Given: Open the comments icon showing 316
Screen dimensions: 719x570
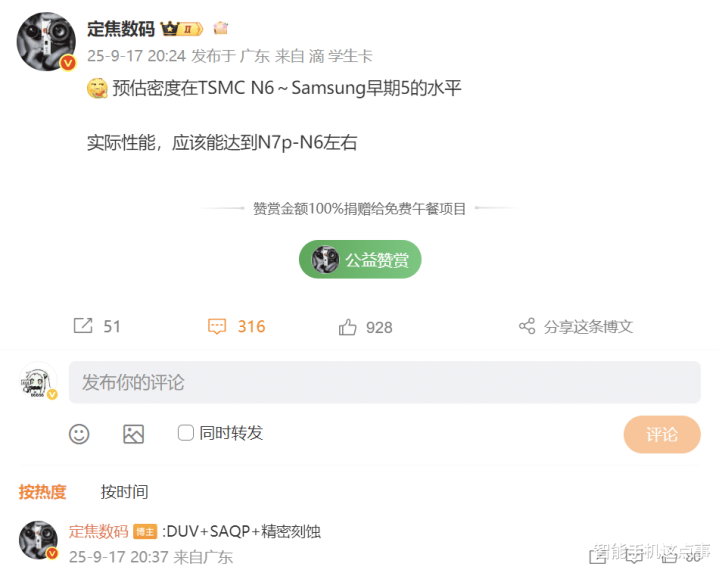Looking at the screenshot, I should coord(217,326).
